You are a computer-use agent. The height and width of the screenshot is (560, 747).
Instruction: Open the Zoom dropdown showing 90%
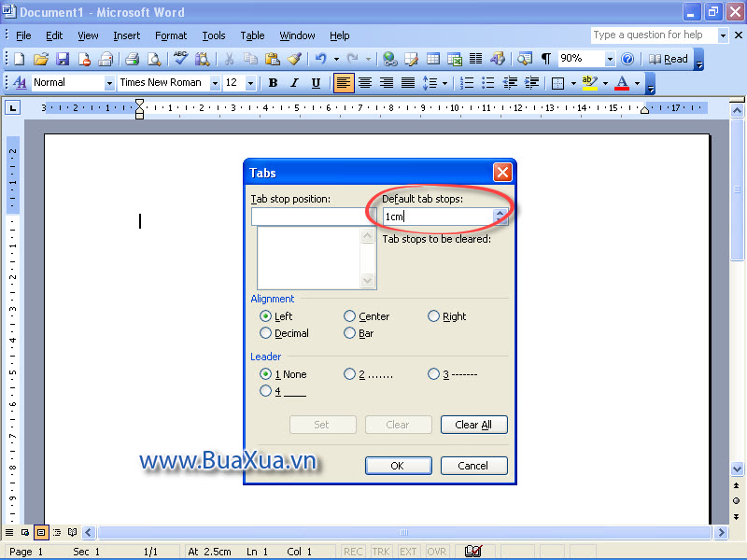(x=610, y=59)
